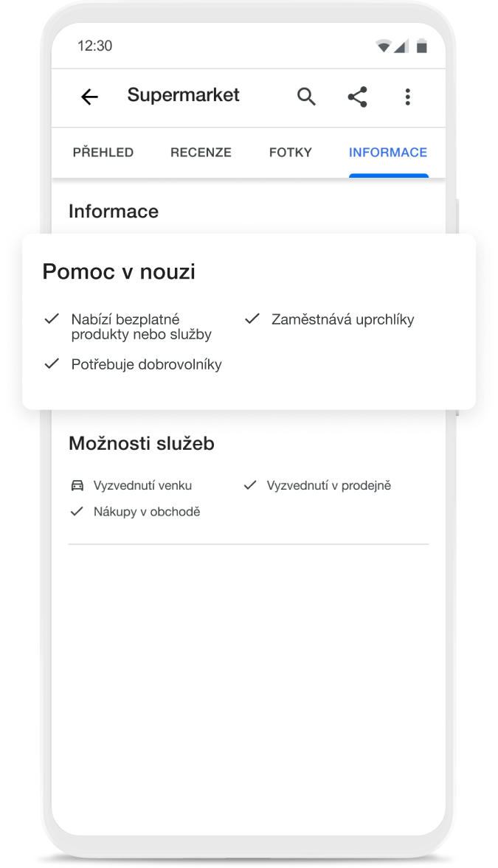Open the search icon
This screenshot has width=498, height=868.
(x=307, y=97)
